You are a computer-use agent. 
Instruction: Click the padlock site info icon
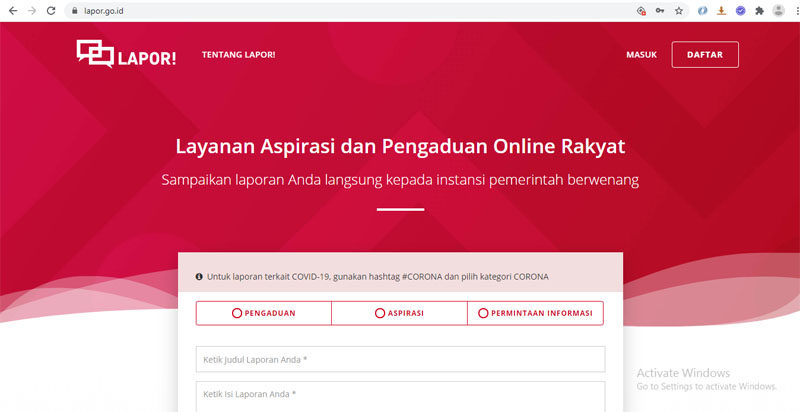click(x=75, y=11)
